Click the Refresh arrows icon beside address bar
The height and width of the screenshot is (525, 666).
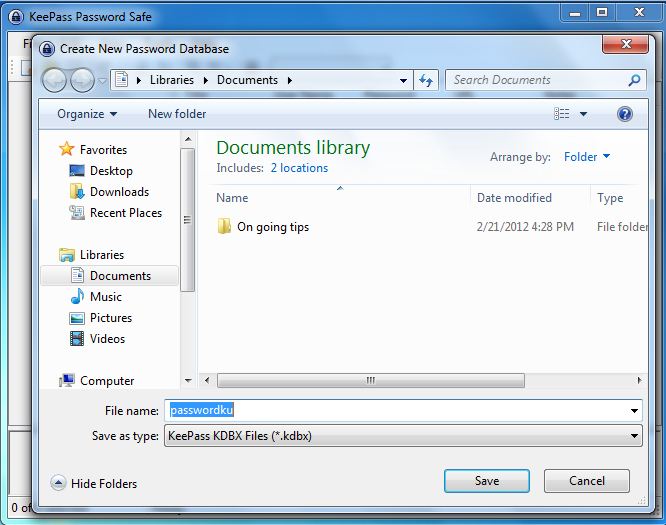click(x=426, y=80)
